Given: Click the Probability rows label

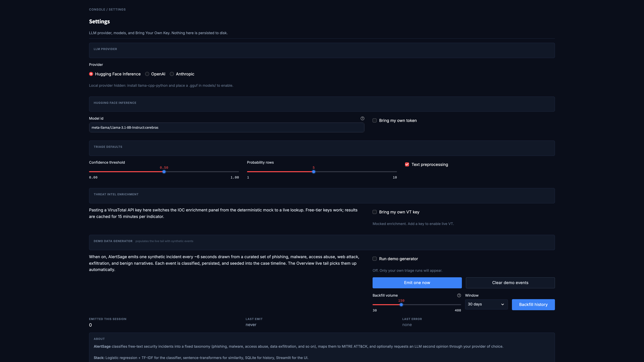Looking at the screenshot, I should coord(260,162).
